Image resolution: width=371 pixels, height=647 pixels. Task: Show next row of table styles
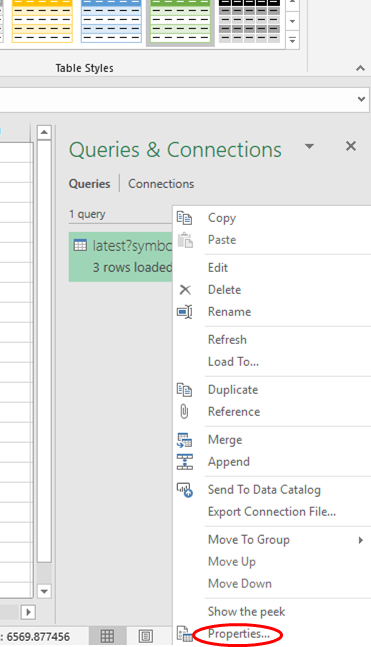292,21
